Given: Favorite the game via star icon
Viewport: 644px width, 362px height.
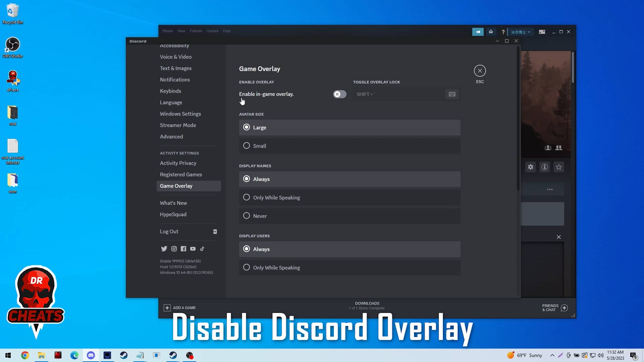Looking at the screenshot, I should click(x=559, y=167).
